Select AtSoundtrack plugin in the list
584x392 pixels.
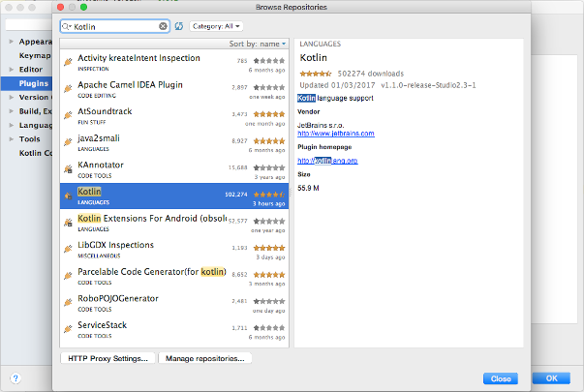tap(174, 116)
